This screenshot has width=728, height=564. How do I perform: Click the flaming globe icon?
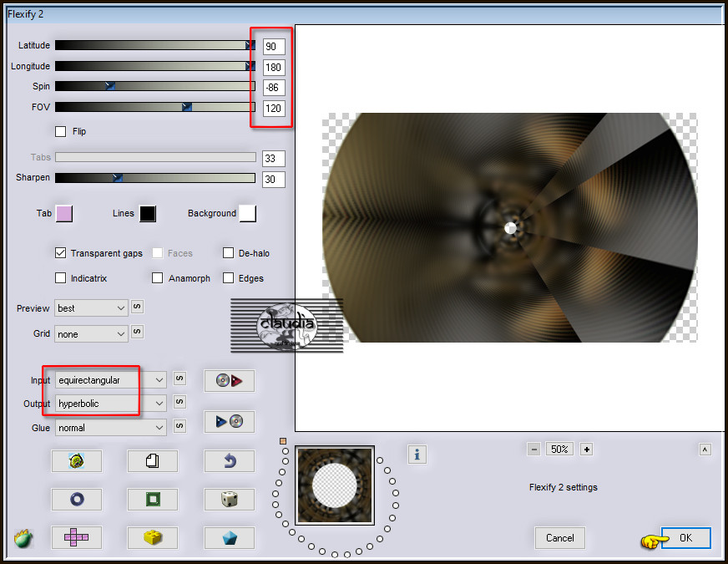[x=23, y=538]
